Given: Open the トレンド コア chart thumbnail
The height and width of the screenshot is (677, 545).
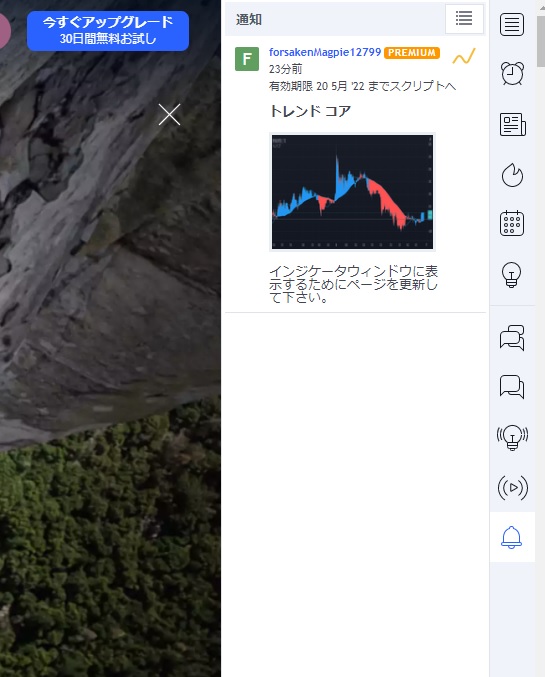Looking at the screenshot, I should [x=352, y=192].
